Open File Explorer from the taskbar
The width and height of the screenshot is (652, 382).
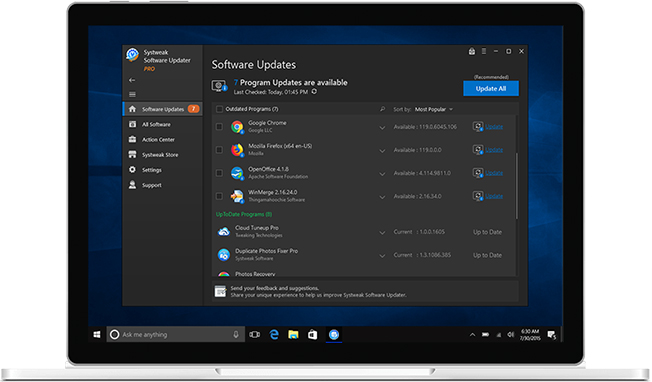[x=293, y=335]
